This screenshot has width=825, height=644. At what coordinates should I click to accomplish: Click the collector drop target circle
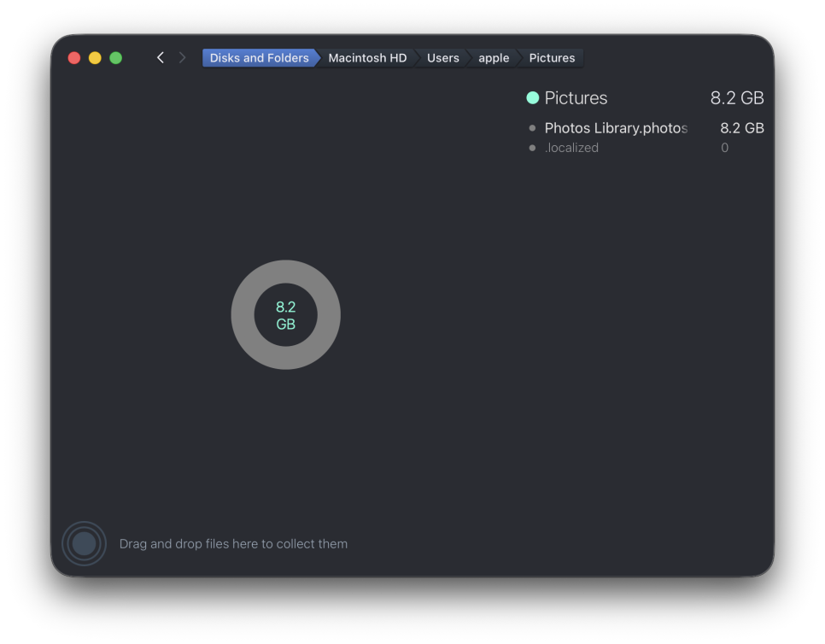pyautogui.click(x=85, y=543)
